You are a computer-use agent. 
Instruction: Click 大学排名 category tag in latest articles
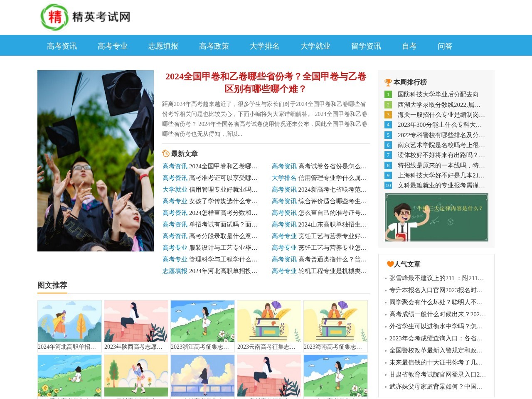click(x=284, y=178)
